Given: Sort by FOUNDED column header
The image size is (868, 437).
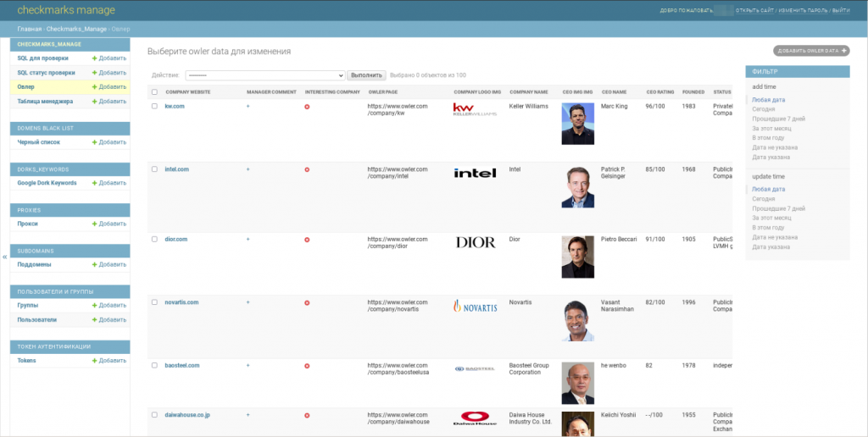Looking at the screenshot, I should [x=693, y=92].
